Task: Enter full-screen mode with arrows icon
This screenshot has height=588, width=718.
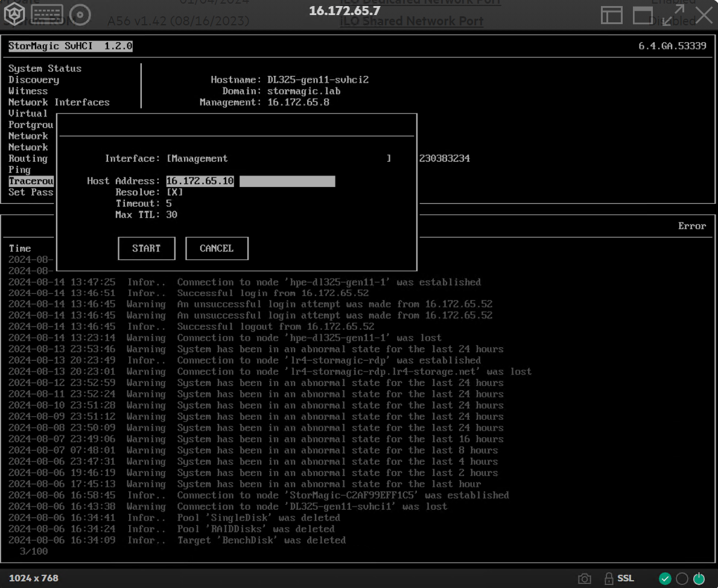Action: pyautogui.click(x=673, y=15)
